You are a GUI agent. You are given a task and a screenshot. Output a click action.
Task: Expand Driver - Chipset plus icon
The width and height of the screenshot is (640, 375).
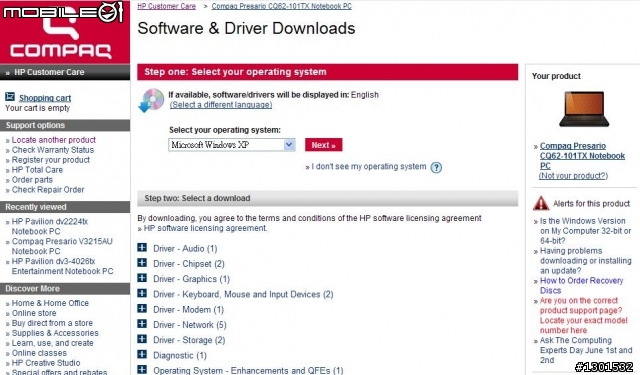tap(142, 263)
